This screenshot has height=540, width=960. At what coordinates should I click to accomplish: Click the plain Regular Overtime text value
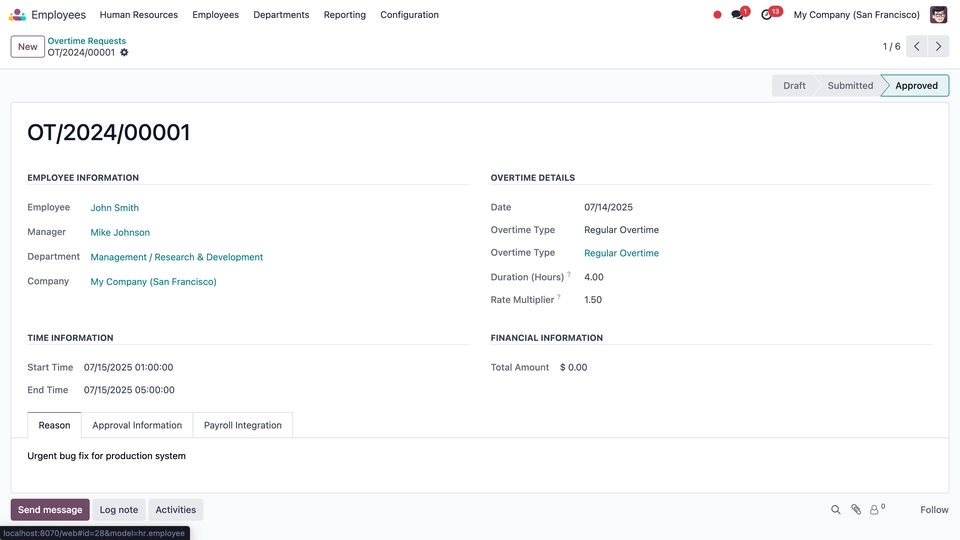pos(621,230)
